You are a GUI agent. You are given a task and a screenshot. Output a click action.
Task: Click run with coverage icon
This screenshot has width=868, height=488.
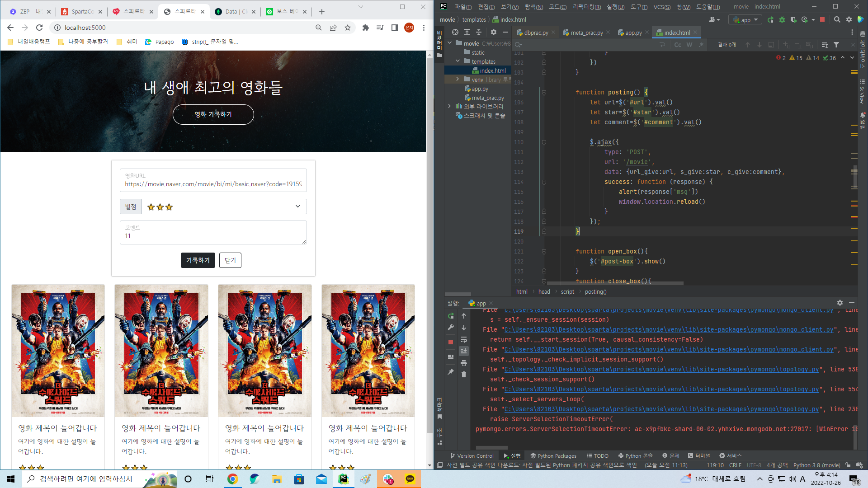(x=793, y=19)
